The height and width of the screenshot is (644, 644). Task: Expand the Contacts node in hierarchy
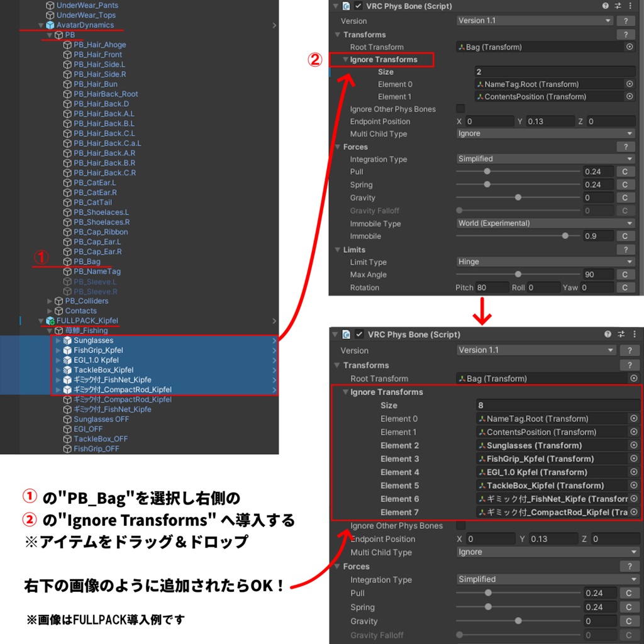[x=50, y=311]
